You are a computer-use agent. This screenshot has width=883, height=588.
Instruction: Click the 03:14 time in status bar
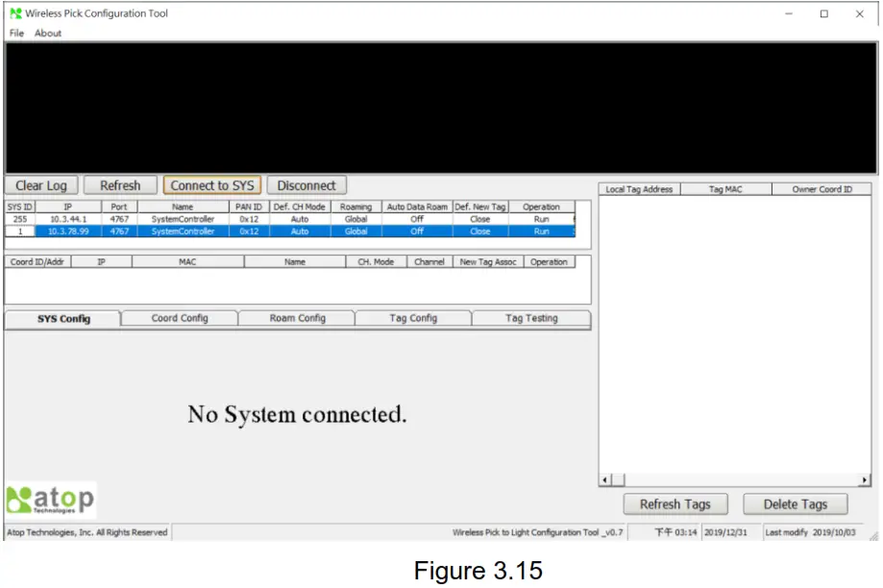pyautogui.click(x=675, y=532)
